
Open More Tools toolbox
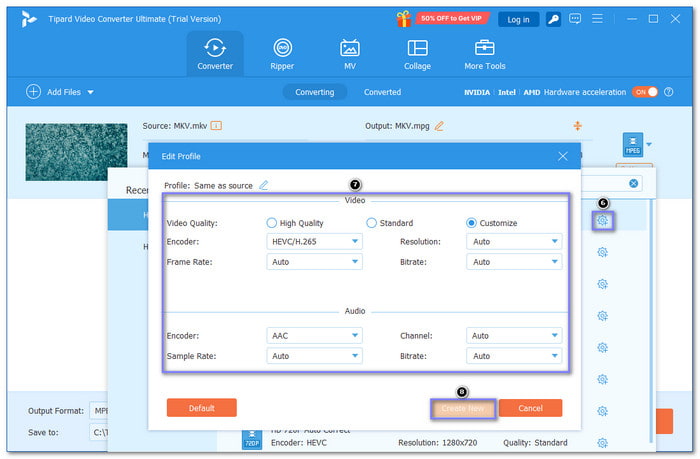[485, 54]
